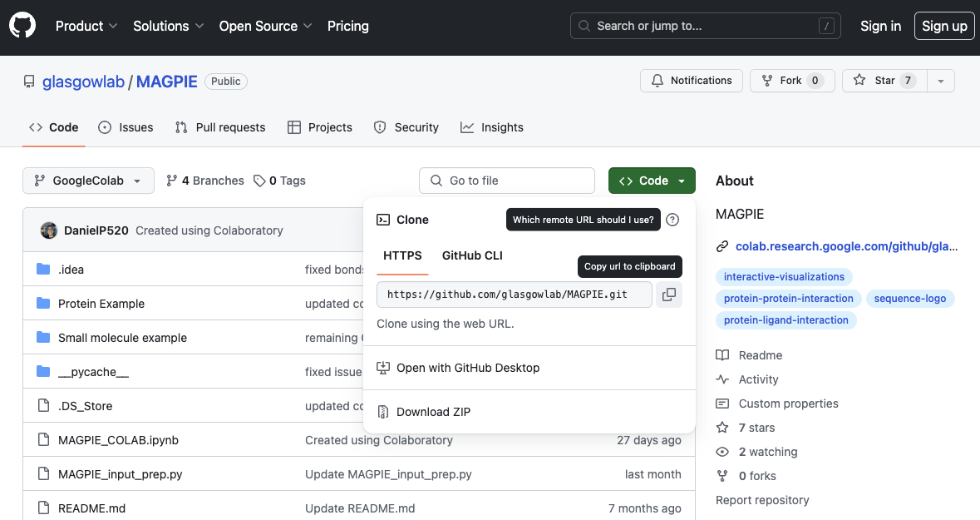Viewport: 980px width, 520px height.
Task: Select the Code repository tab
Action: (54, 127)
